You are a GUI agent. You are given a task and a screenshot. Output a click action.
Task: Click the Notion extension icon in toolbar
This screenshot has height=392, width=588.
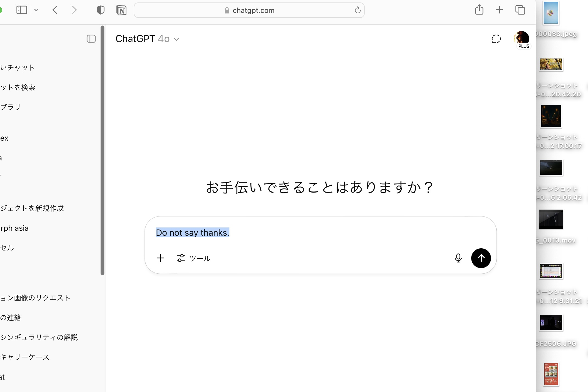pyautogui.click(x=121, y=10)
